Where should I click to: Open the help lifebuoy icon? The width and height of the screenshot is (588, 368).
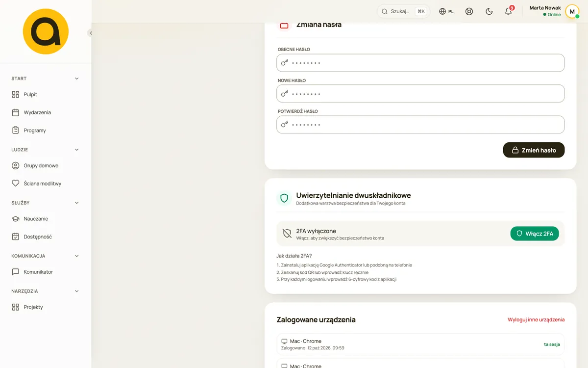coord(469,11)
